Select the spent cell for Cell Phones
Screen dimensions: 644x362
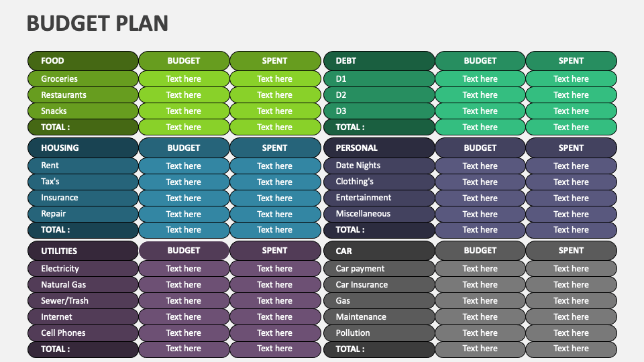275,333
